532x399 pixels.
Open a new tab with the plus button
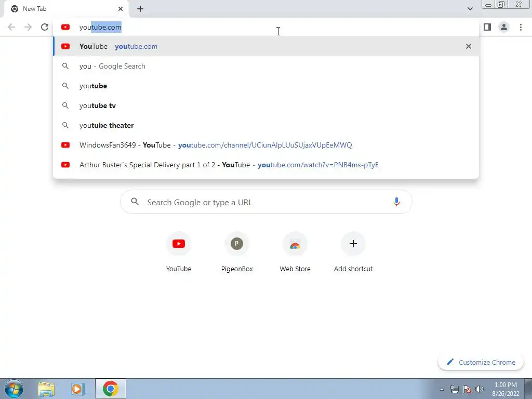tap(140, 9)
